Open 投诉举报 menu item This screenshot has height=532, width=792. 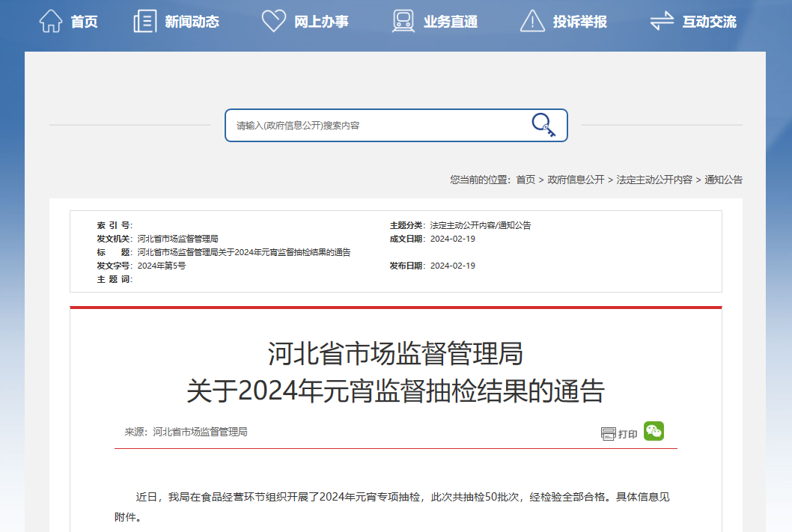click(580, 22)
